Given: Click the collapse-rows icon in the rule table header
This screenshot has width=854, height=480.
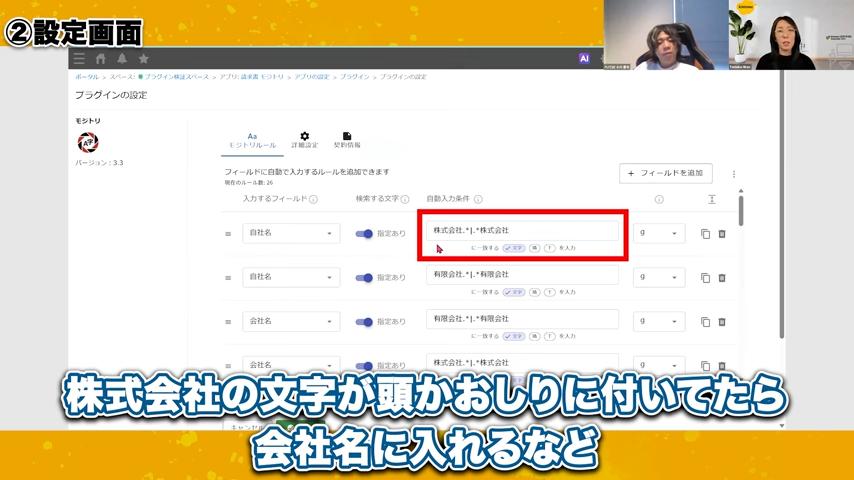Looking at the screenshot, I should click(x=712, y=199).
